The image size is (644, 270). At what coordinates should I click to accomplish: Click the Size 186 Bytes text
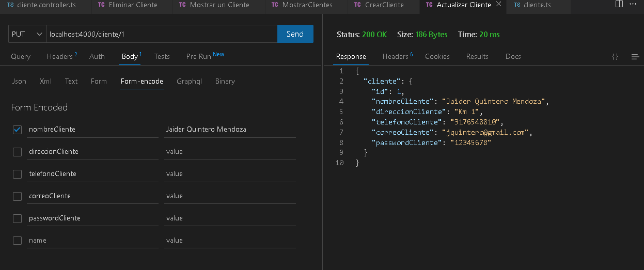(x=422, y=35)
